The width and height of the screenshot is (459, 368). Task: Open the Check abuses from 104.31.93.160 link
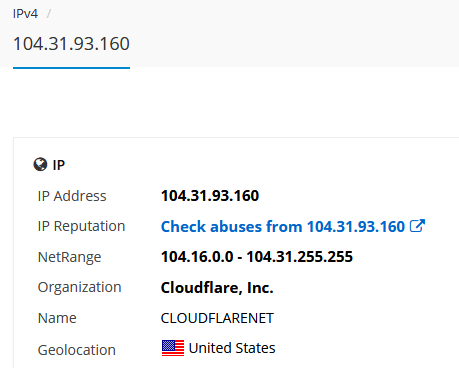[293, 227]
